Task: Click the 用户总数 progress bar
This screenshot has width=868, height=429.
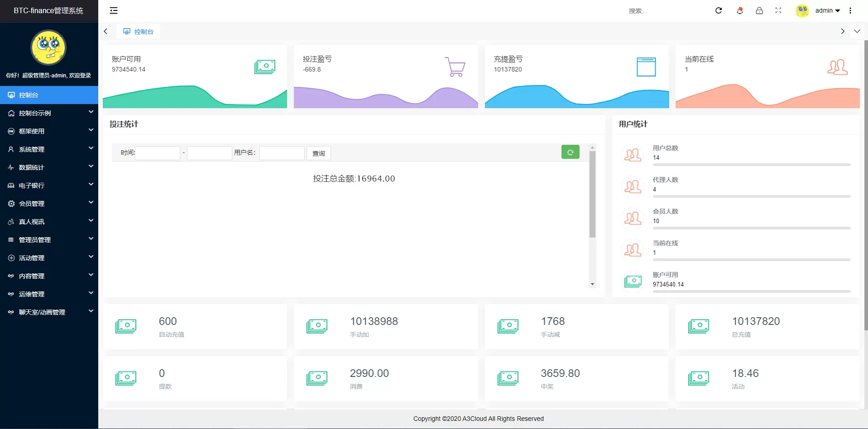Action: (x=751, y=165)
